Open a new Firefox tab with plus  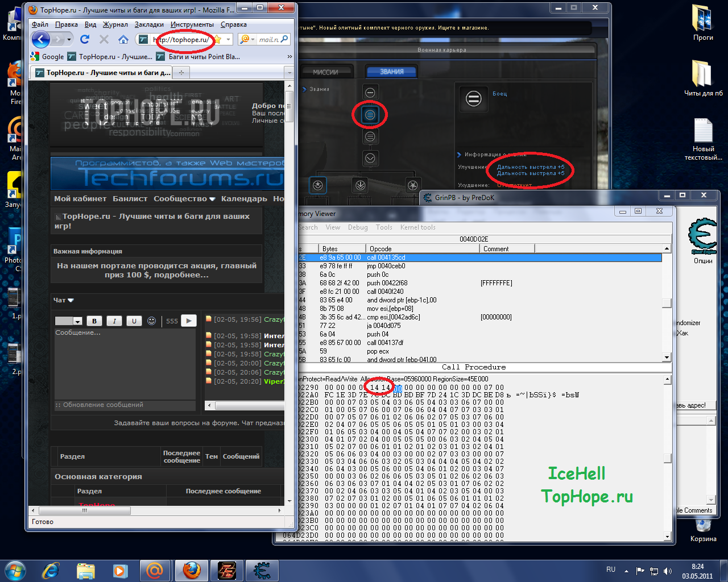[x=181, y=72]
